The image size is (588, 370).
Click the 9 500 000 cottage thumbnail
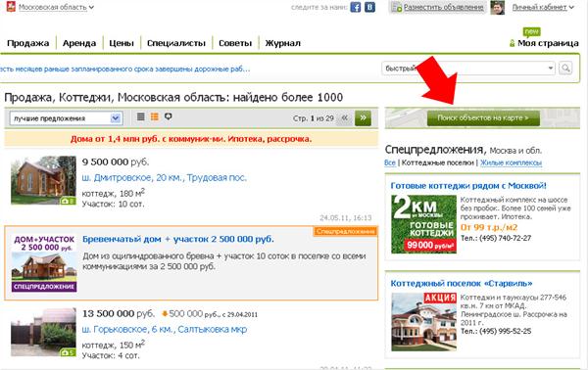43,180
